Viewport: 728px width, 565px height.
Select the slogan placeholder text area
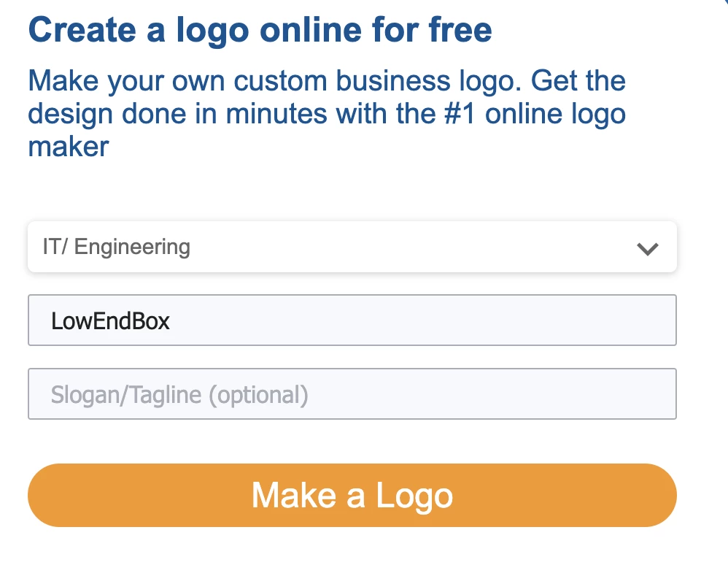click(179, 395)
